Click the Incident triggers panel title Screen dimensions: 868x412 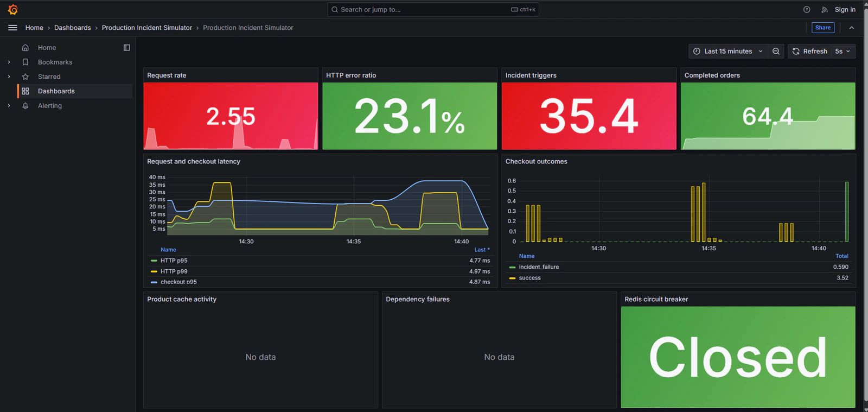(x=531, y=75)
